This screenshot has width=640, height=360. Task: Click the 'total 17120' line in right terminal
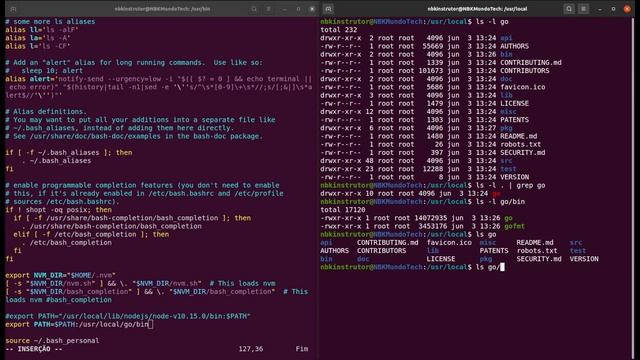[343, 210]
